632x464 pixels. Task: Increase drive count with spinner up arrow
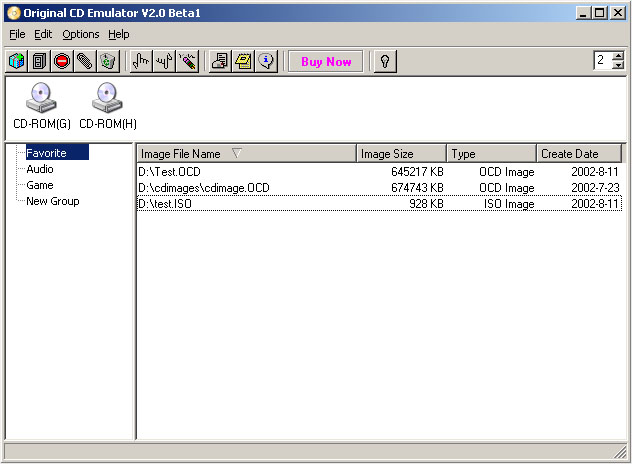point(617,56)
